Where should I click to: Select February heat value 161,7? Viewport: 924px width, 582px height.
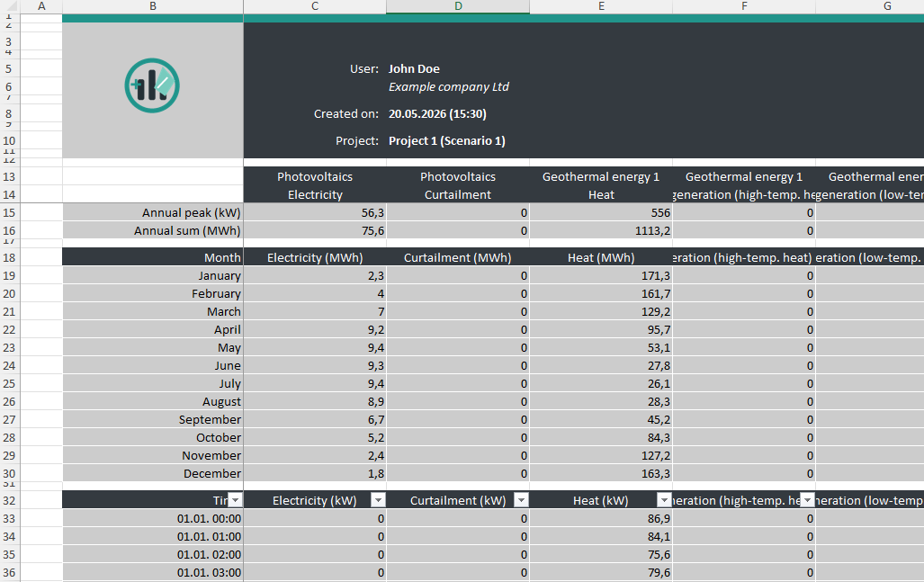click(x=601, y=293)
